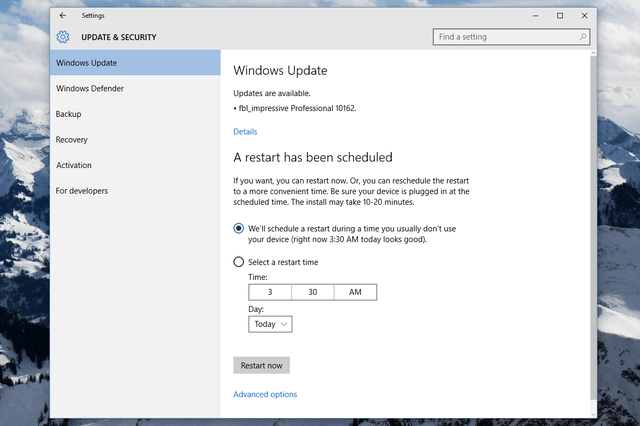The image size is (640, 426).
Task: Minimize the Settings window
Action: pos(536,16)
